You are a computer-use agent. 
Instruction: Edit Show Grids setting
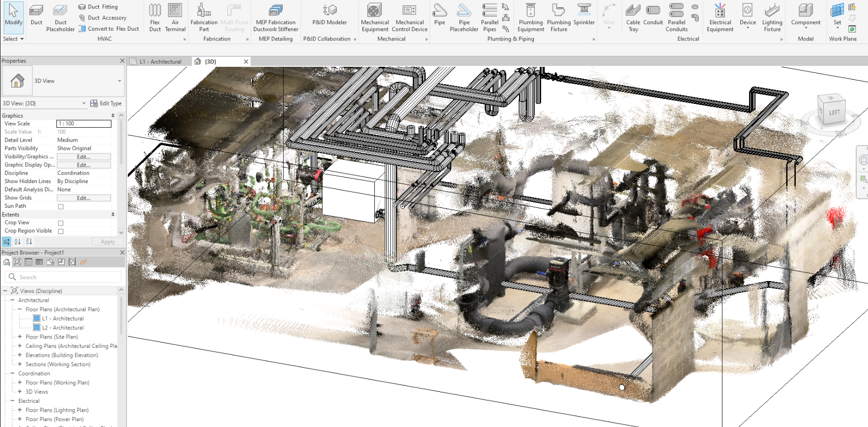click(84, 198)
